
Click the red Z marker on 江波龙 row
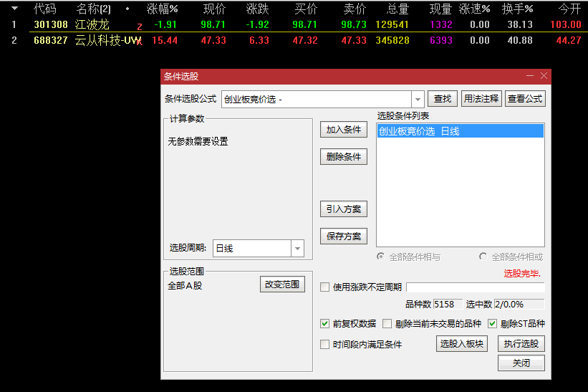pyautogui.click(x=140, y=27)
